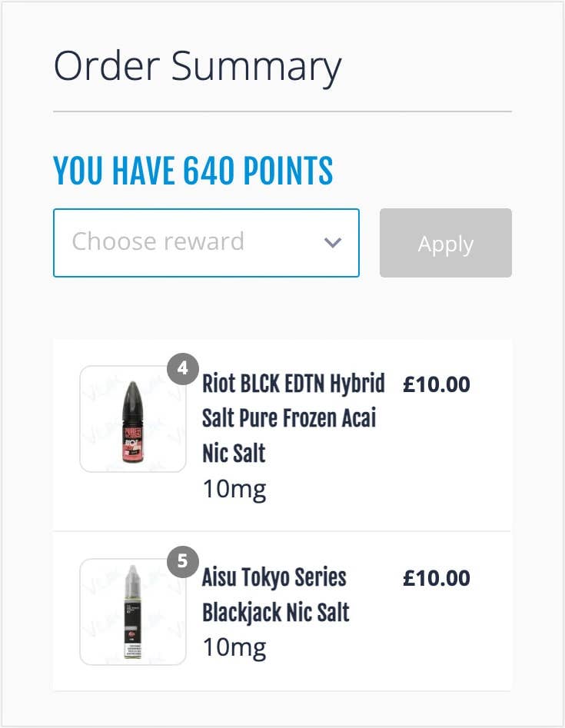Click the Choose reward placeholder text
565x728 pixels.
pos(158,241)
